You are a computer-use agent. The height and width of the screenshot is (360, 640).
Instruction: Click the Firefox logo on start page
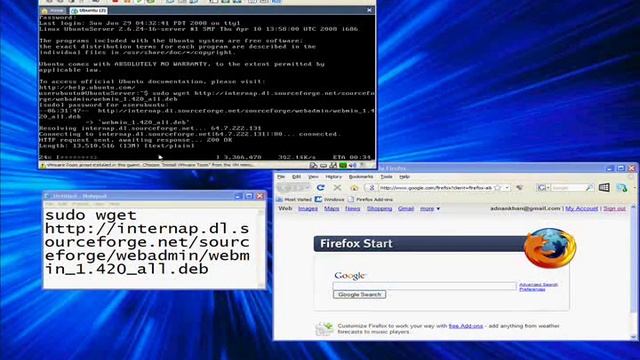click(x=550, y=248)
